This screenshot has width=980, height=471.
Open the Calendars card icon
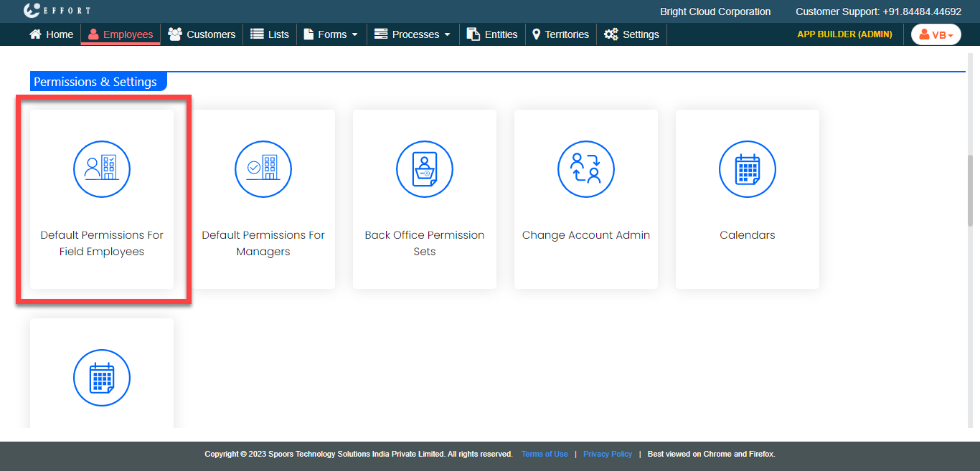coord(748,169)
